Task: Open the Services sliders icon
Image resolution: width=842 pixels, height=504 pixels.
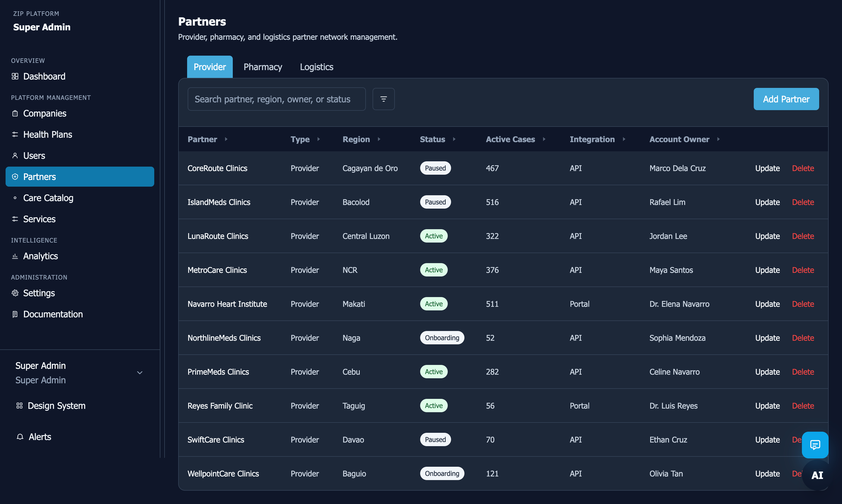Action: pos(15,219)
